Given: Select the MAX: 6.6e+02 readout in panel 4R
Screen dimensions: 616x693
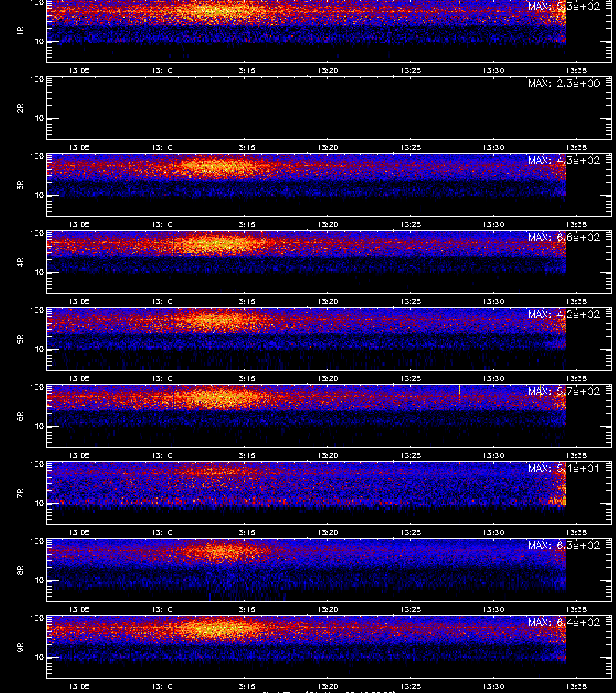Looking at the screenshot, I should 564,237.
